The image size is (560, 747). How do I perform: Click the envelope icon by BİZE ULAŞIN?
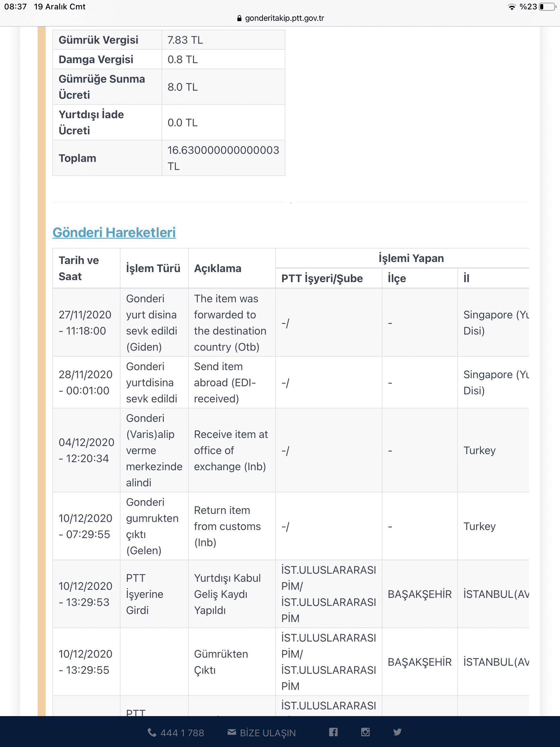[232, 732]
